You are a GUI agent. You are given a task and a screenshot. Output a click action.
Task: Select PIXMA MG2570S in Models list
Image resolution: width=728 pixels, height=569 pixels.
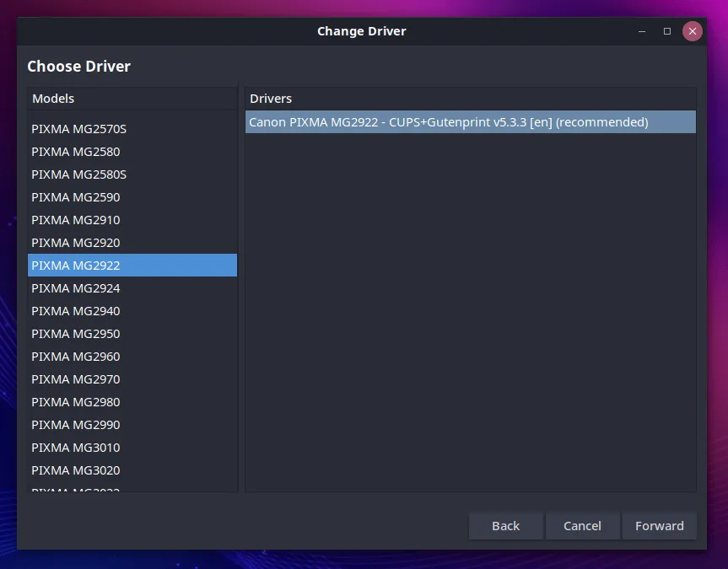coord(78,129)
